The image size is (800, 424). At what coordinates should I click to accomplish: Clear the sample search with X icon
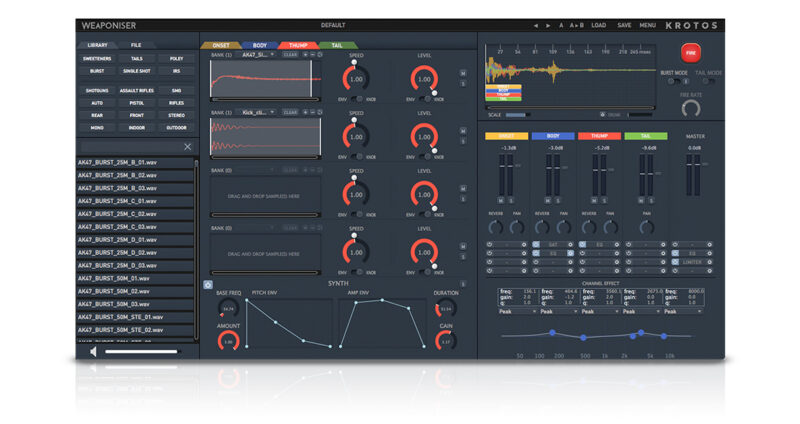187,147
